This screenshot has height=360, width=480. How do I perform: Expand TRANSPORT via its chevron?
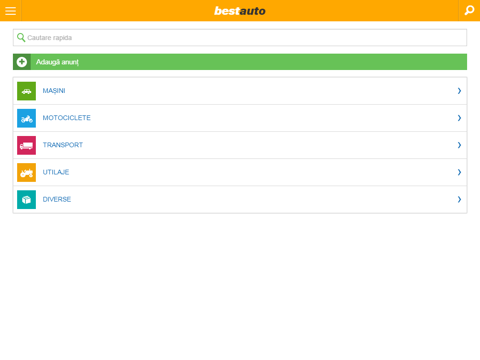459,145
